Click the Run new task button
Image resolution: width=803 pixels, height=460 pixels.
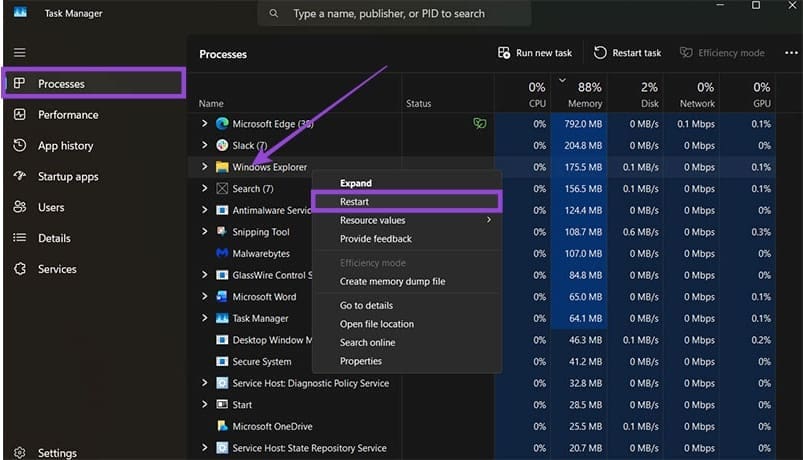[535, 53]
